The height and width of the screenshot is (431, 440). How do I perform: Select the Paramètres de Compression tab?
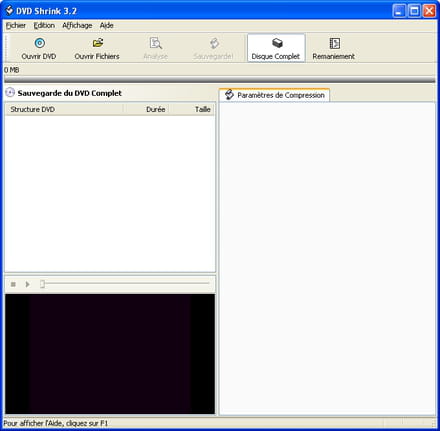click(274, 95)
